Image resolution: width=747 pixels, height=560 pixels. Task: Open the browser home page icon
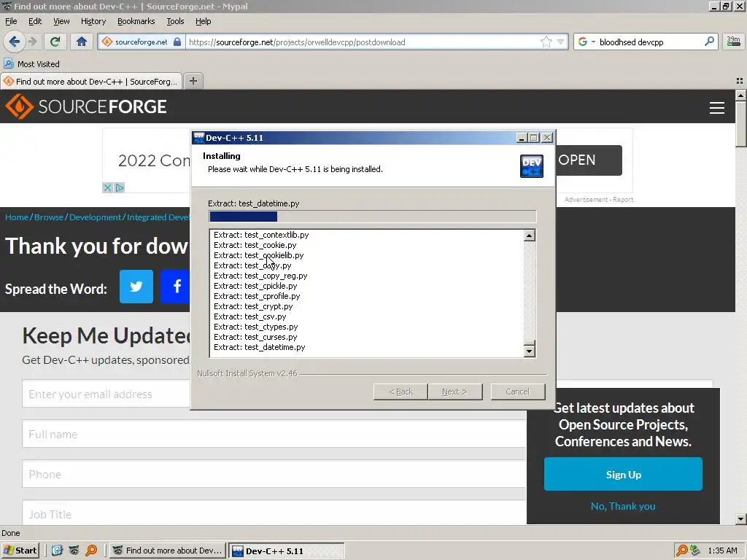coord(82,42)
